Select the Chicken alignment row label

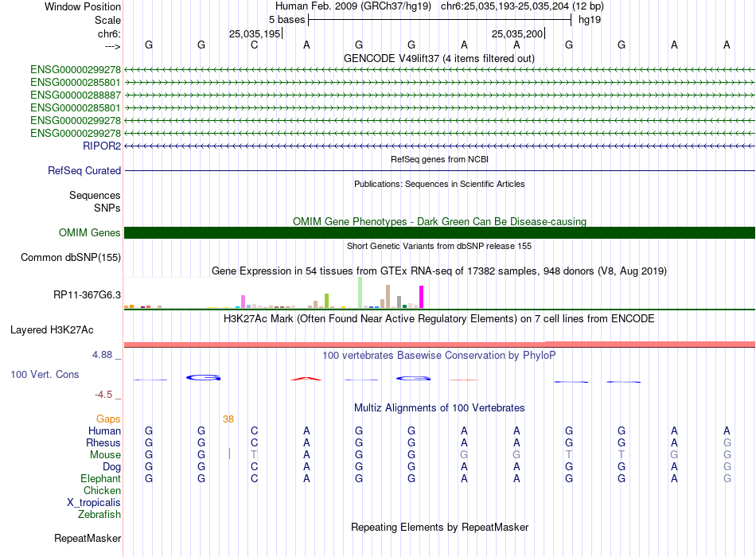pos(102,490)
